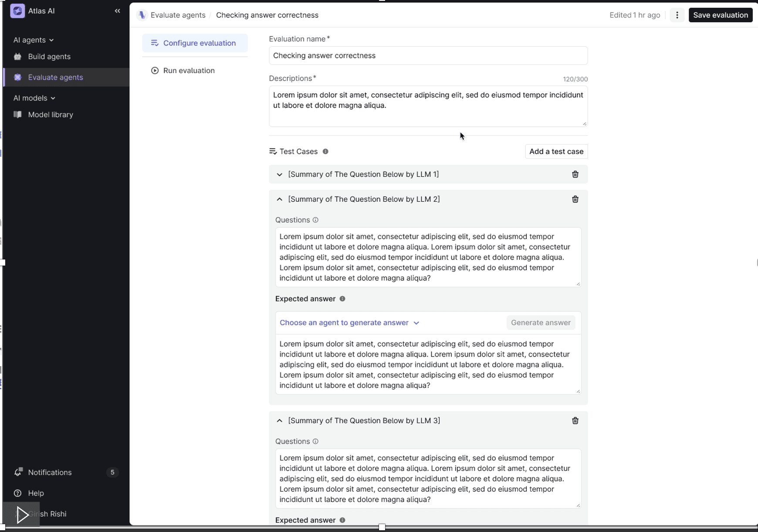Expand the LLM 1 test case
Viewport: 758px width, 532px height.
[x=279, y=174]
